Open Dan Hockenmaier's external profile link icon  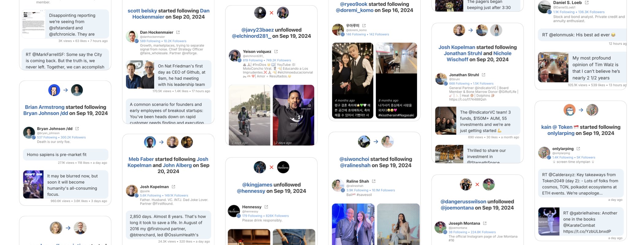(x=178, y=32)
